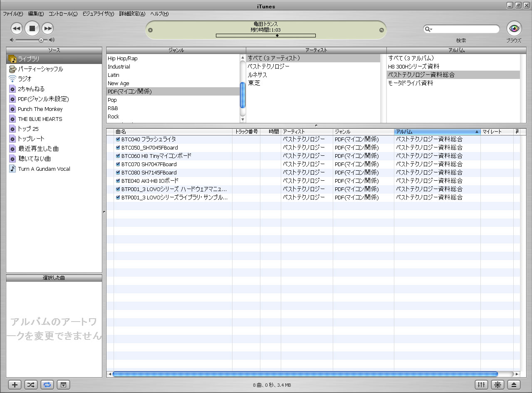Uncheck the BTC040 フラッシュライタ track
This screenshot has height=393, width=532.
click(x=118, y=139)
